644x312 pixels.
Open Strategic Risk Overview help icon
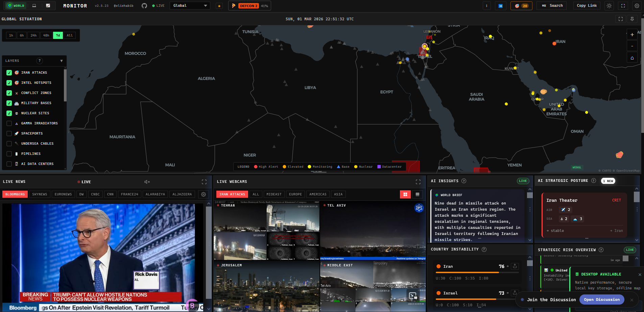tap(601, 250)
